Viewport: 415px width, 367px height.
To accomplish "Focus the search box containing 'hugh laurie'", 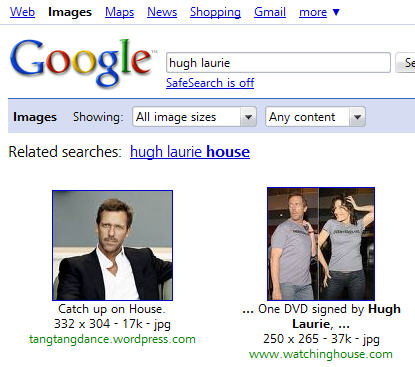I will point(278,63).
